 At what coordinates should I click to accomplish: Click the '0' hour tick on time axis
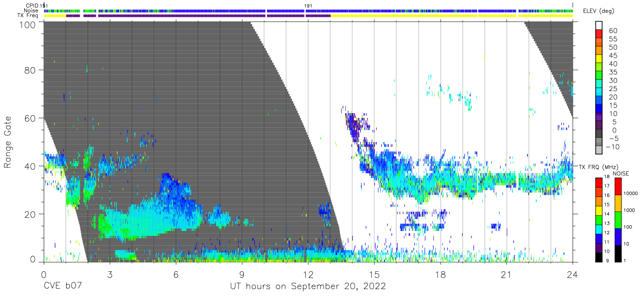(x=44, y=274)
